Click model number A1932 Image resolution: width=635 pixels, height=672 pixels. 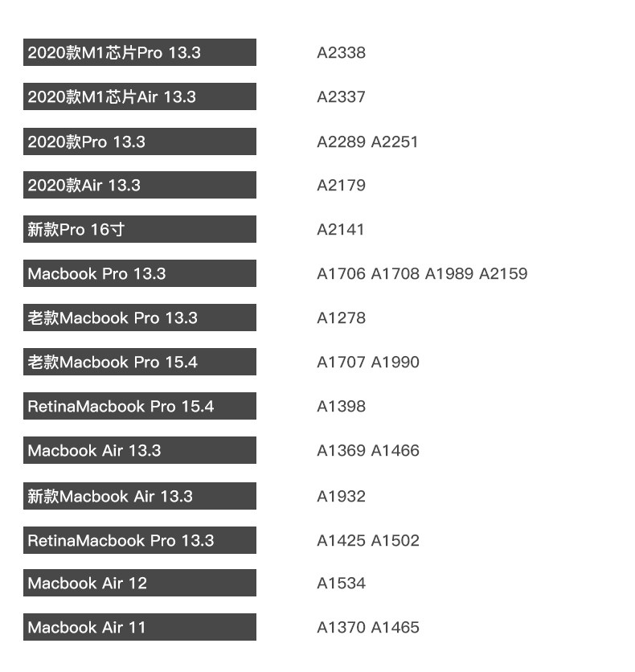[341, 497]
